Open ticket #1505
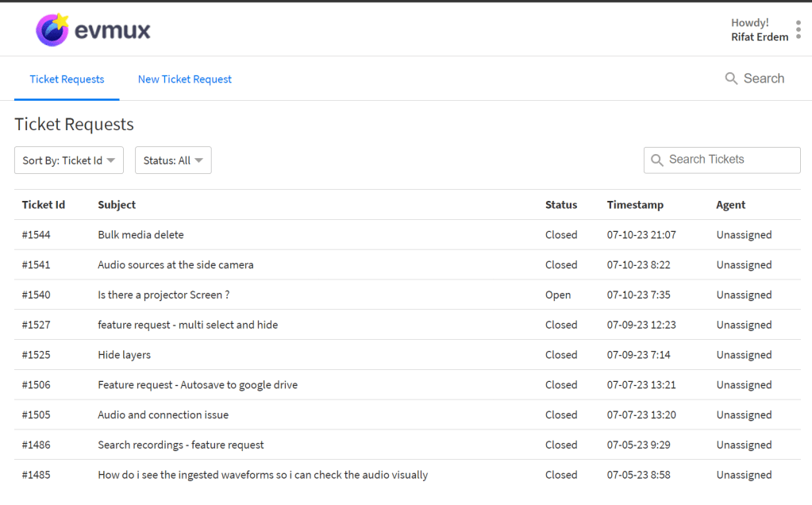The width and height of the screenshot is (812, 505). [x=37, y=414]
